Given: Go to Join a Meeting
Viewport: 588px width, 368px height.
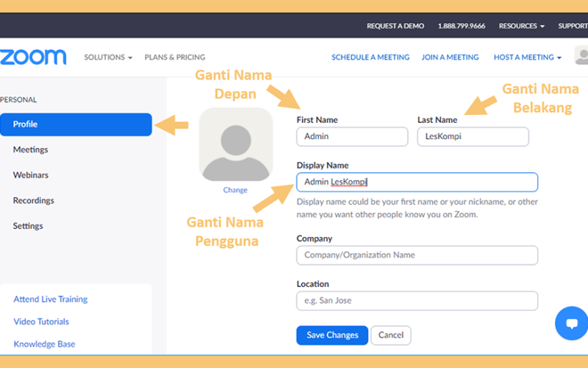Looking at the screenshot, I should (450, 57).
